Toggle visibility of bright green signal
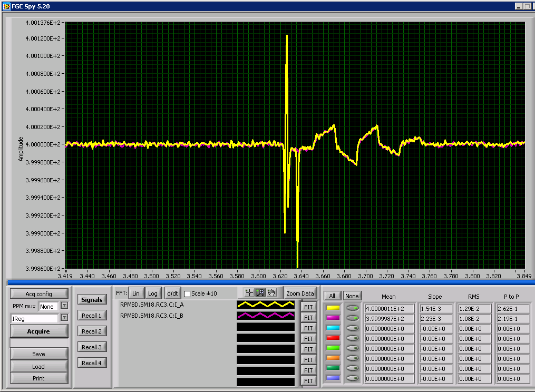The height and width of the screenshot is (392, 535). [x=353, y=348]
